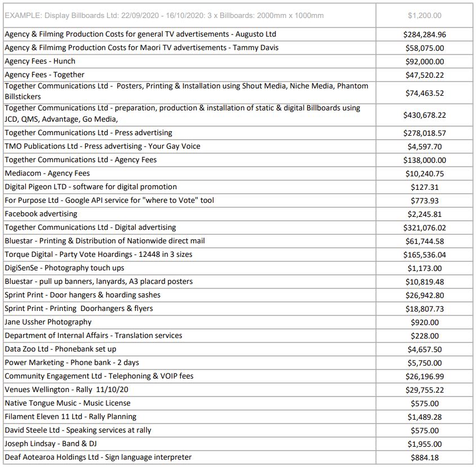476x467 pixels.
Task: Click the amount $1,955.00
Action: click(x=424, y=444)
